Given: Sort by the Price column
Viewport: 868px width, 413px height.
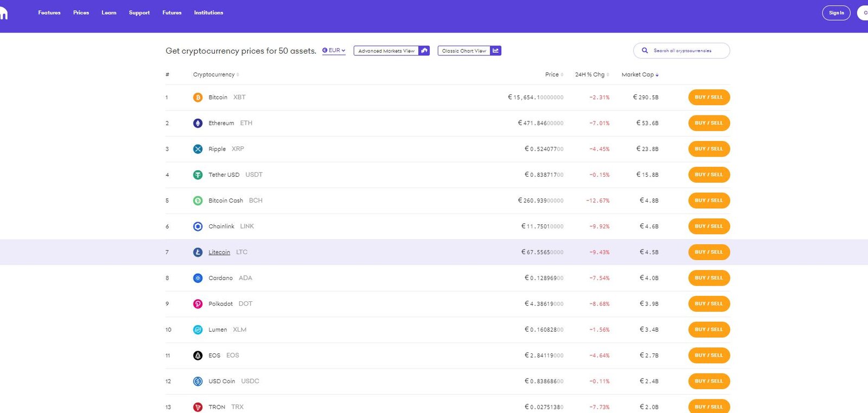Looking at the screenshot, I should coord(554,75).
